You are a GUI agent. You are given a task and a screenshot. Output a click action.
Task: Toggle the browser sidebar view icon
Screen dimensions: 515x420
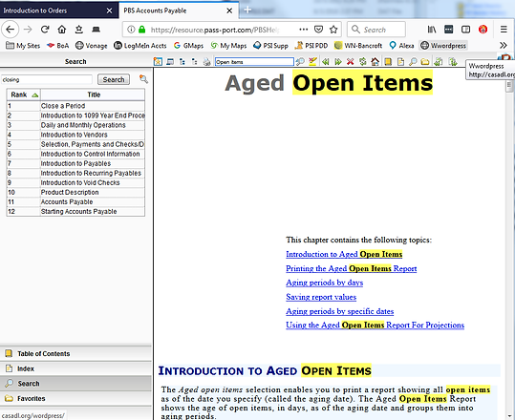[x=465, y=30]
